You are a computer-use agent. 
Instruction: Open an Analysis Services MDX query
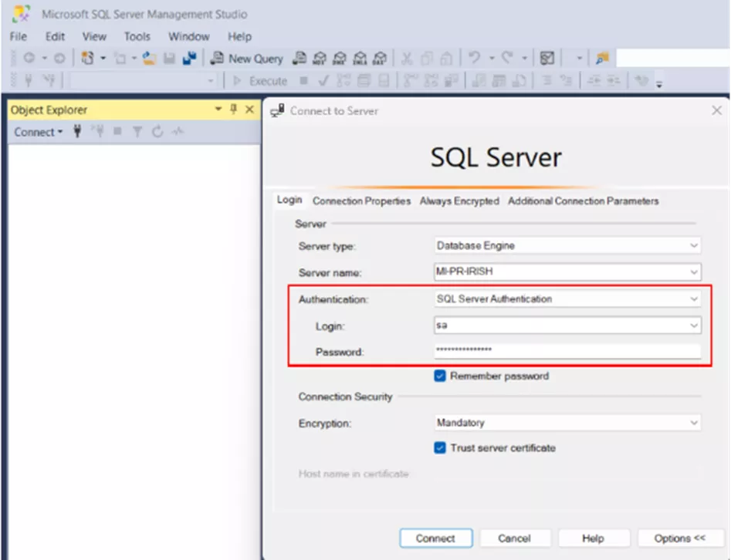click(x=320, y=58)
